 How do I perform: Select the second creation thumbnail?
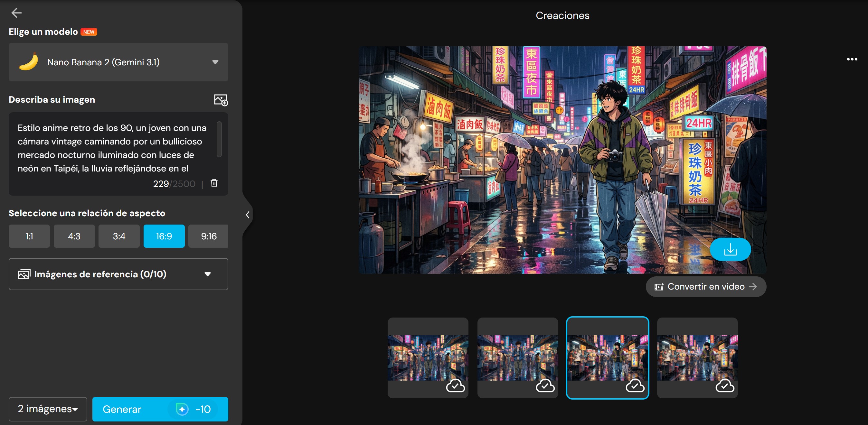click(518, 357)
